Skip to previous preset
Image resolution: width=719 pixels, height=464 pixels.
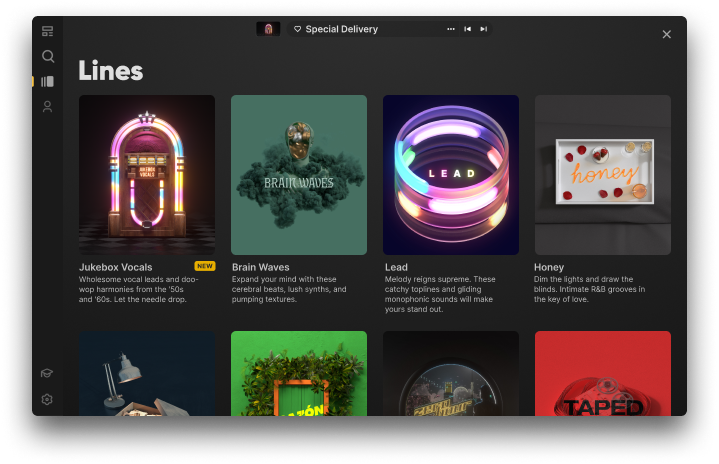click(467, 29)
